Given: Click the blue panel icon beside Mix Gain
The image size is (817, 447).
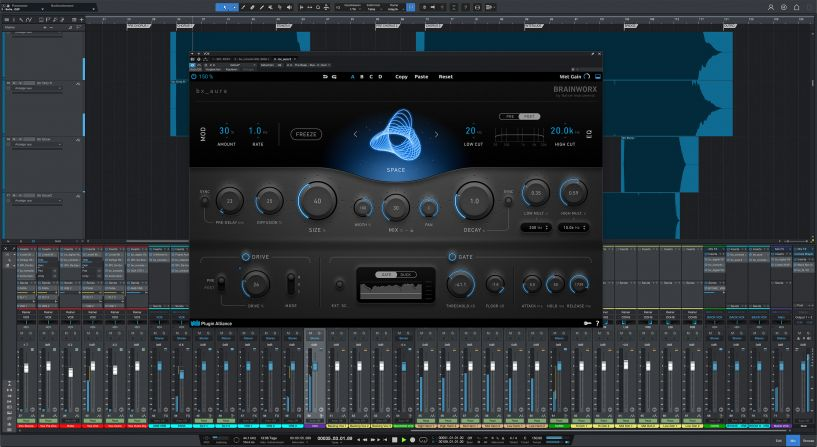Looking at the screenshot, I should 597,77.
